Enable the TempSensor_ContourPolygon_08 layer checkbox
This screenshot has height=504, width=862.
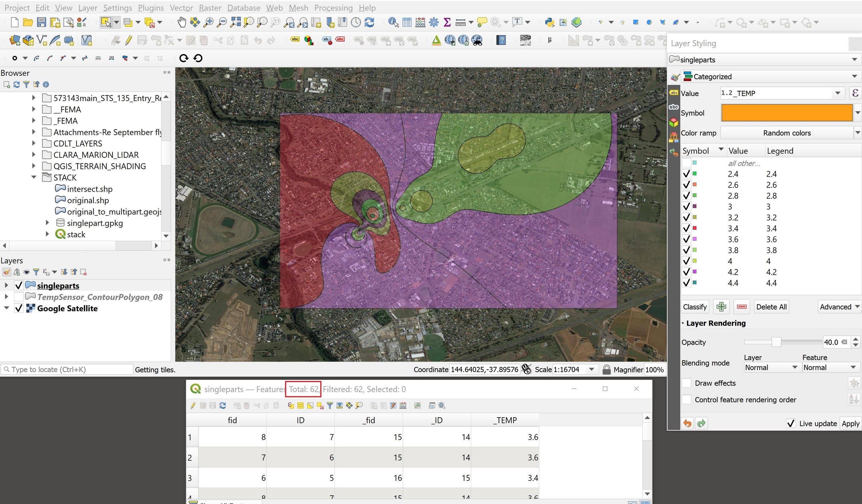[19, 297]
